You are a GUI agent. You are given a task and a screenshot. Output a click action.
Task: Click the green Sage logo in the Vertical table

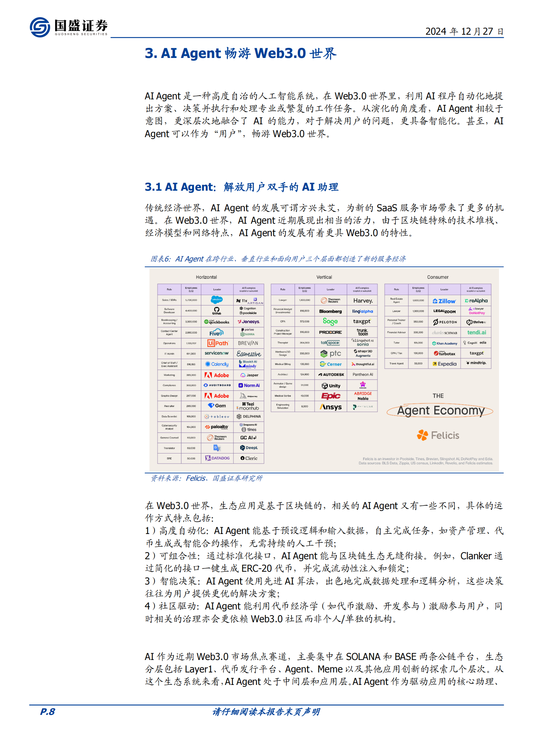coord(330,321)
